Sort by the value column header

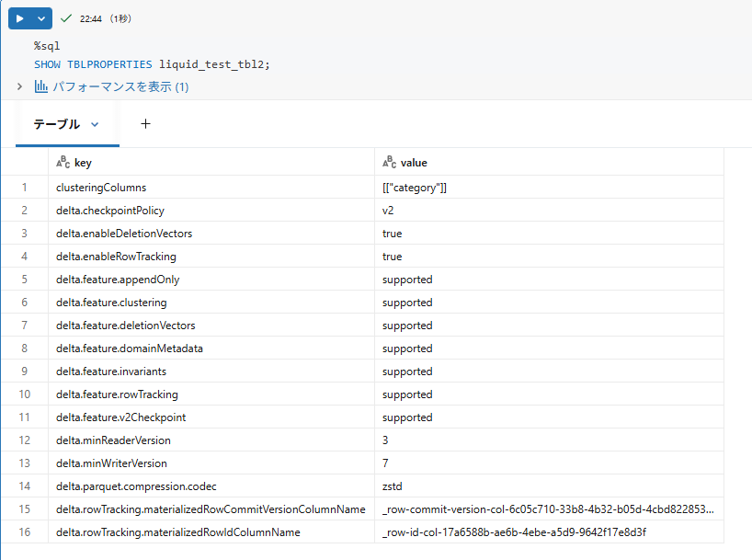pos(549,162)
